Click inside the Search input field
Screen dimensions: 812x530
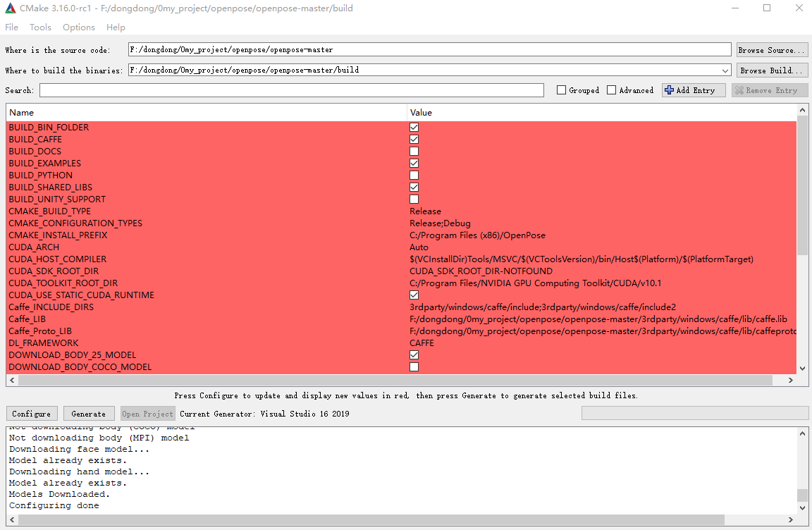(x=292, y=90)
